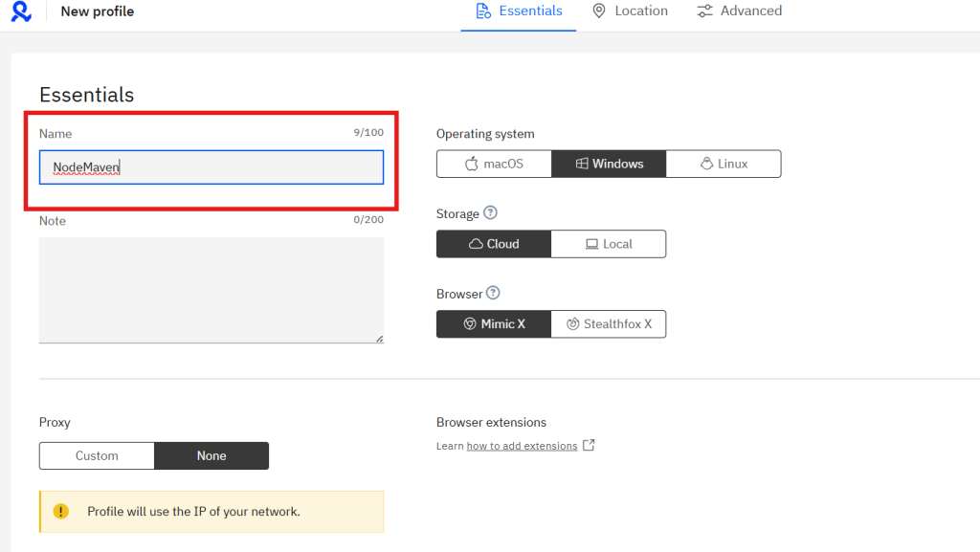Image resolution: width=980 pixels, height=552 pixels.
Task: Choose Mimic X browser
Action: 494,324
